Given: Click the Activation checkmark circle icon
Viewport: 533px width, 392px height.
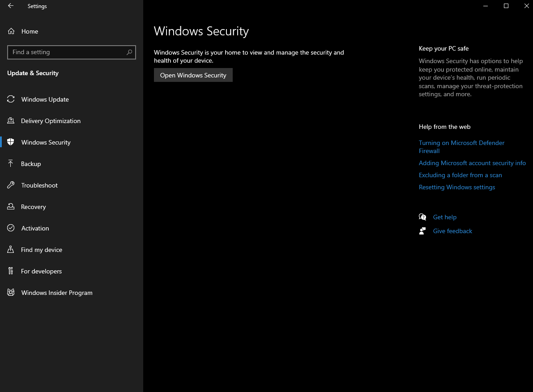Looking at the screenshot, I should coord(11,228).
